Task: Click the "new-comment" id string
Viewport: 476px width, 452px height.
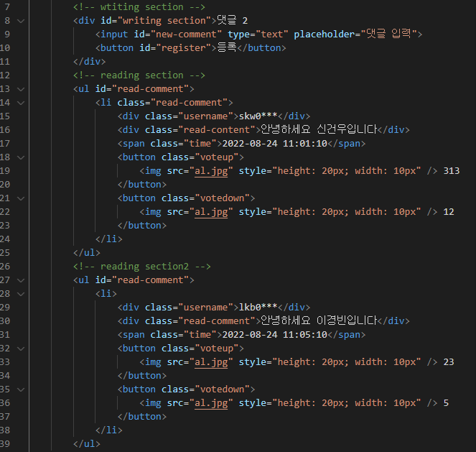Action: [x=186, y=34]
